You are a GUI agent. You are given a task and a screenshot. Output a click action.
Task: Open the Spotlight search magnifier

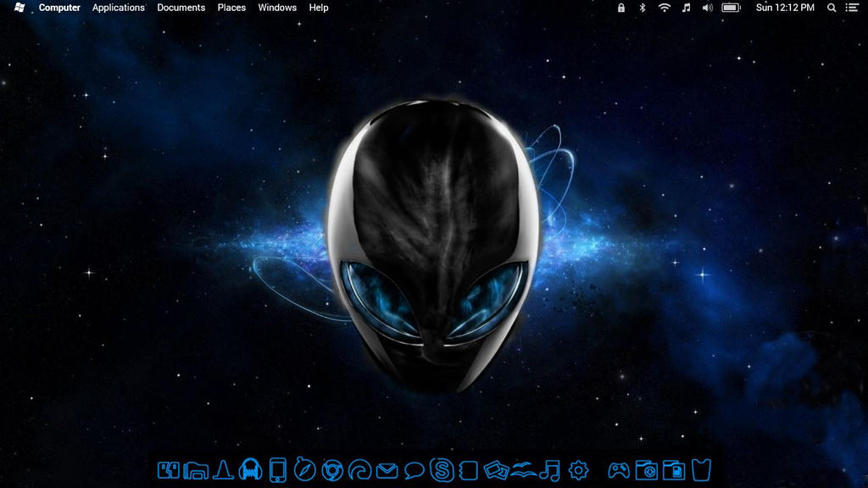[x=832, y=8]
